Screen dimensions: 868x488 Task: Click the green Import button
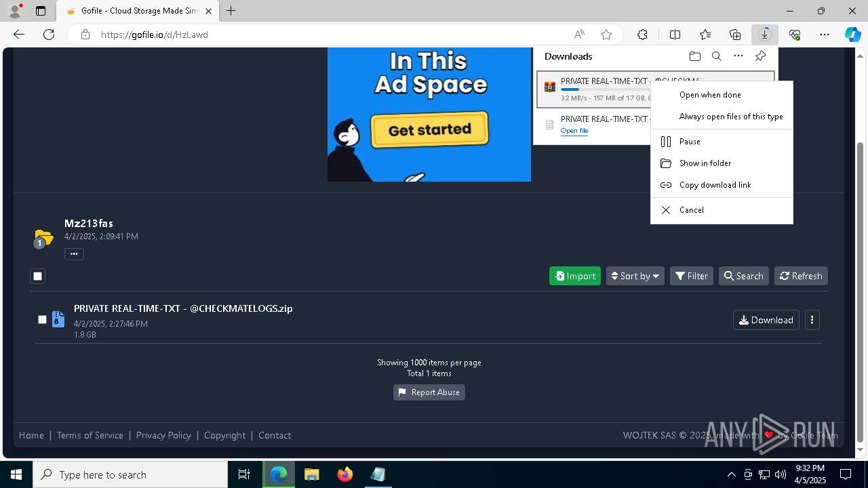(575, 276)
